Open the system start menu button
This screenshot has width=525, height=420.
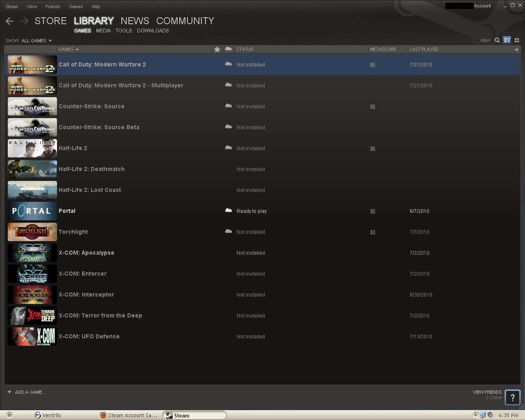click(9, 415)
